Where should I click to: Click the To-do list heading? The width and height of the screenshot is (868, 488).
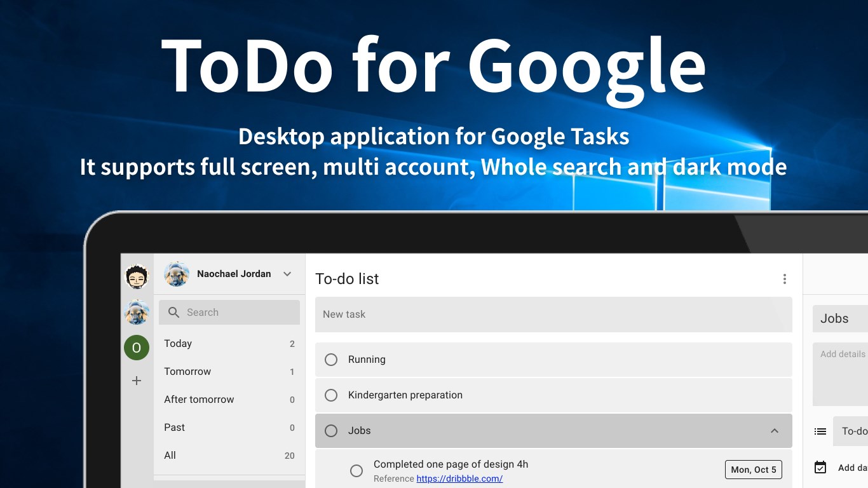coord(347,279)
